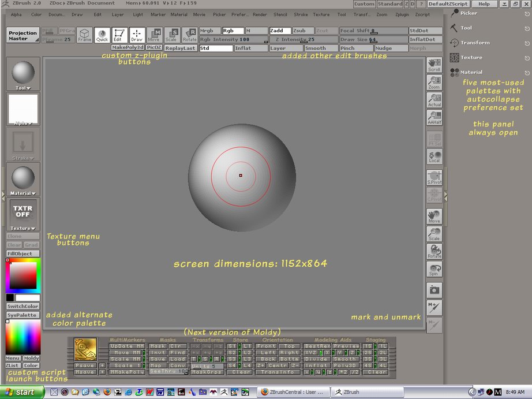Click the S.Pivot set pivot icon
The width and height of the screenshot is (532, 399).
click(434, 178)
